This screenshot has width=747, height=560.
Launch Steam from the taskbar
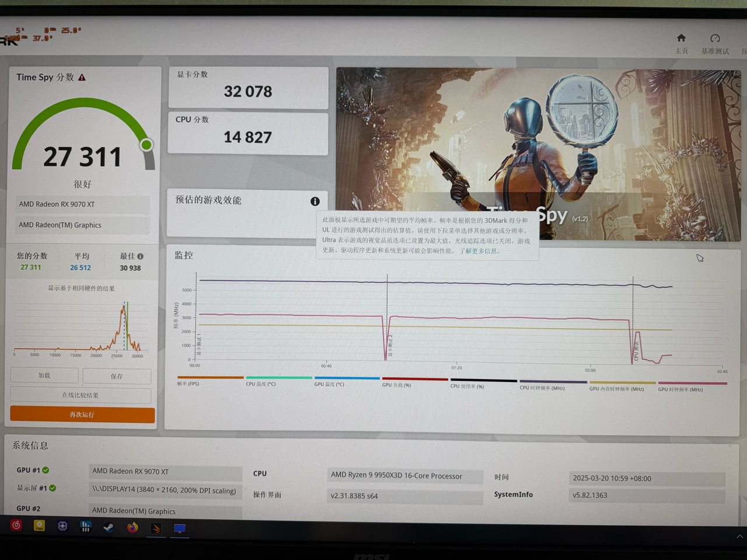(109, 528)
